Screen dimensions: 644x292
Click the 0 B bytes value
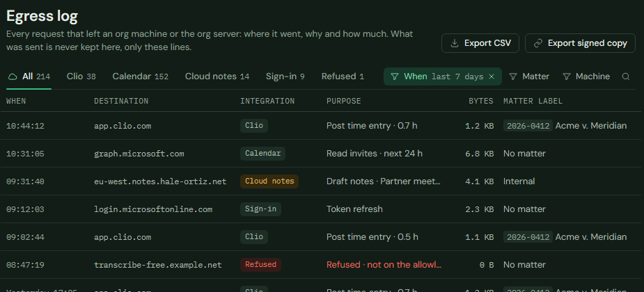pyautogui.click(x=486, y=265)
